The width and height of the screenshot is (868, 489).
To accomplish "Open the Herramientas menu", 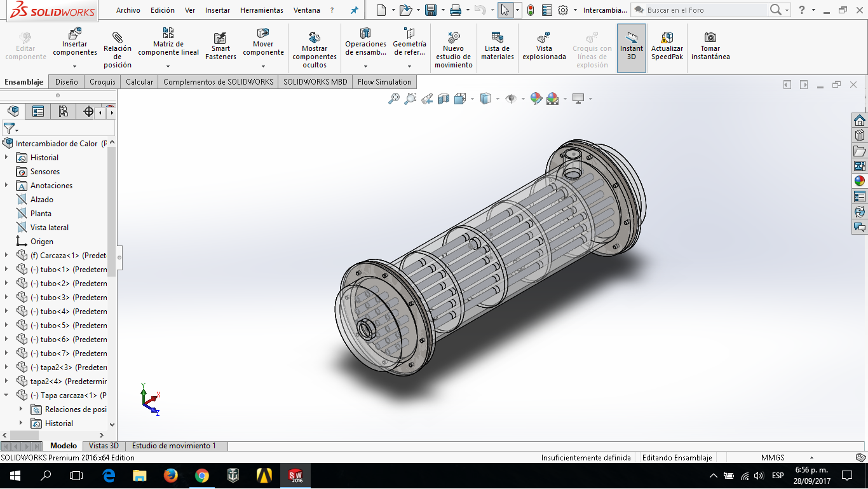I will (262, 10).
